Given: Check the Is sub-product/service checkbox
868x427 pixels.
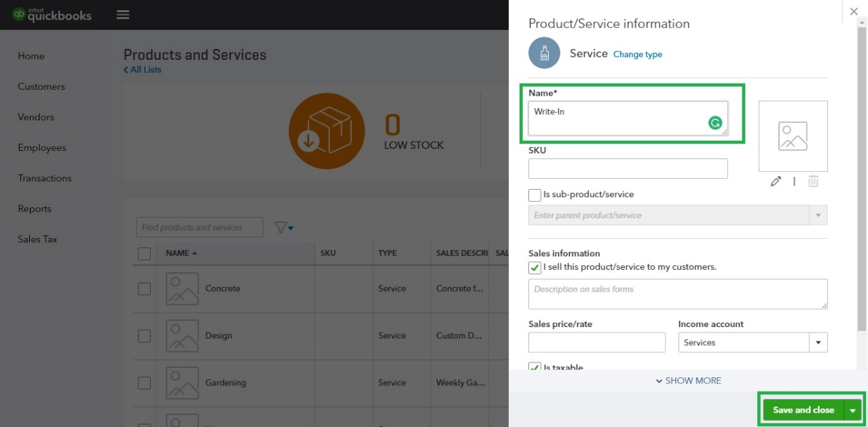Looking at the screenshot, I should coord(535,195).
